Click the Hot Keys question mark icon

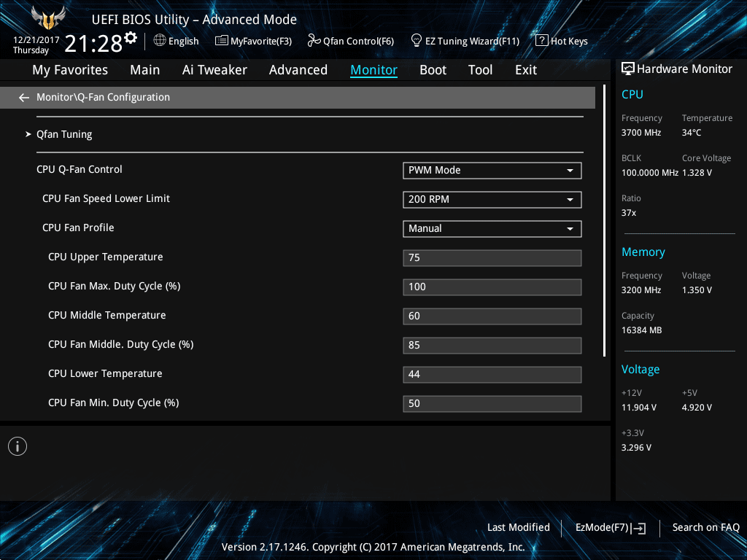click(x=542, y=41)
